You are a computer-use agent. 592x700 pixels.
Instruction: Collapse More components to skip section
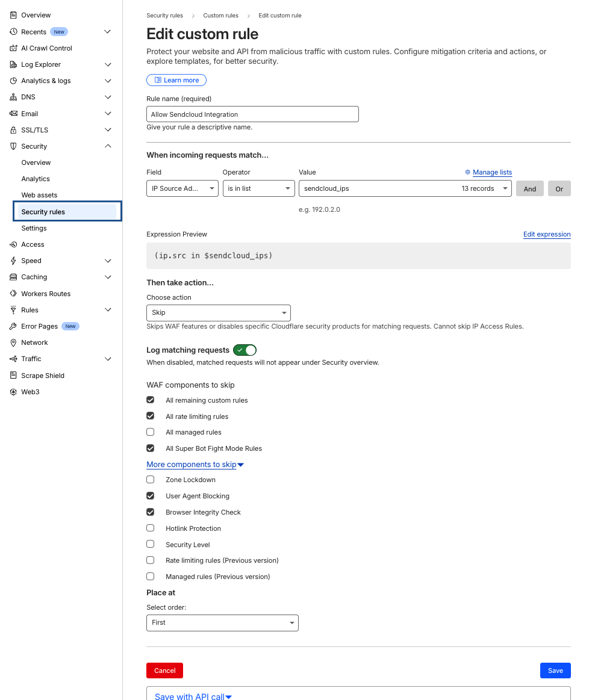(195, 464)
